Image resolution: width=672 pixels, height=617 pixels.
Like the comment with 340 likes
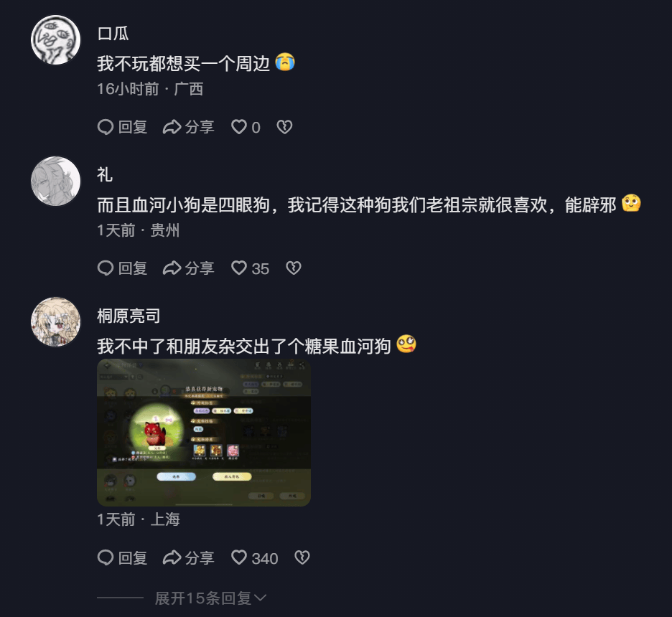tap(238, 557)
